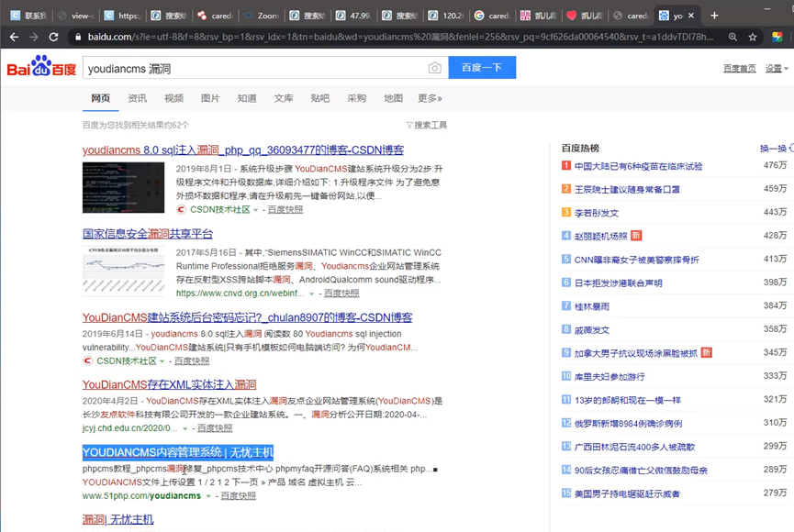Viewport: 794px width, 532px height.
Task: Switch to the view-s browser tab
Action: tap(76, 16)
